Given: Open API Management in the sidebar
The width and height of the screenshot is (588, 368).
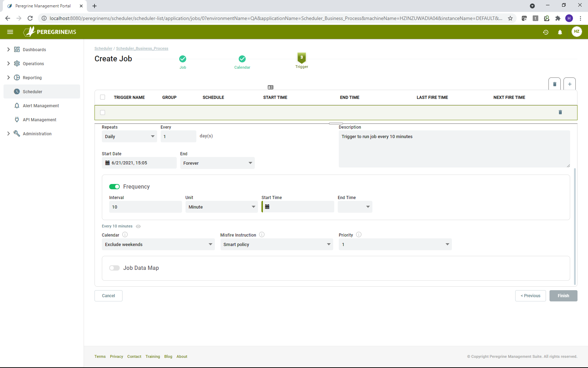Looking at the screenshot, I should click(42, 120).
